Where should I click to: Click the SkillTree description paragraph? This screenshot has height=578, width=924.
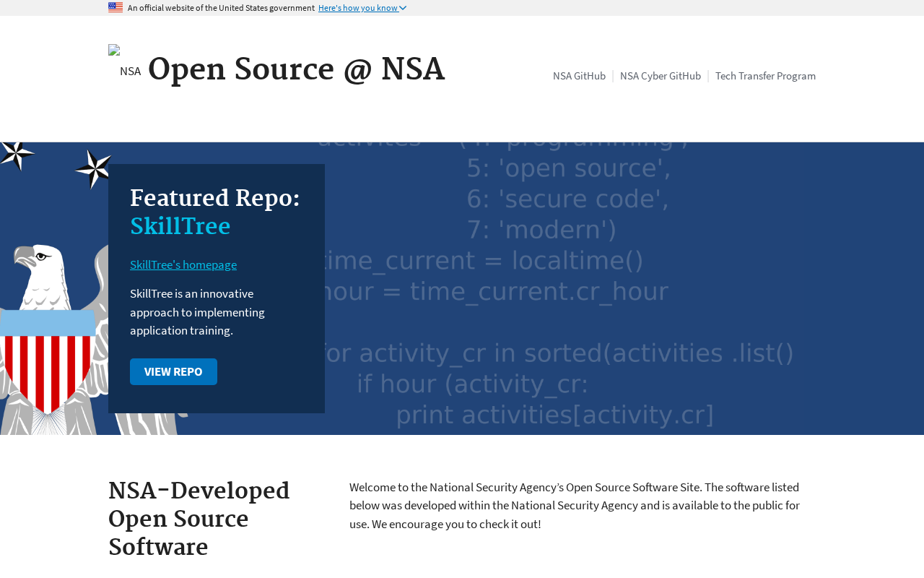197,312
